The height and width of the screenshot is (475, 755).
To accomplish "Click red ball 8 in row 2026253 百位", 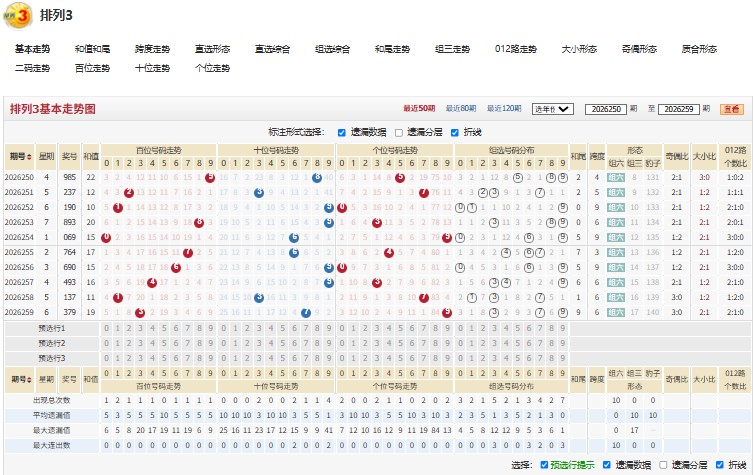I will click(x=198, y=223).
